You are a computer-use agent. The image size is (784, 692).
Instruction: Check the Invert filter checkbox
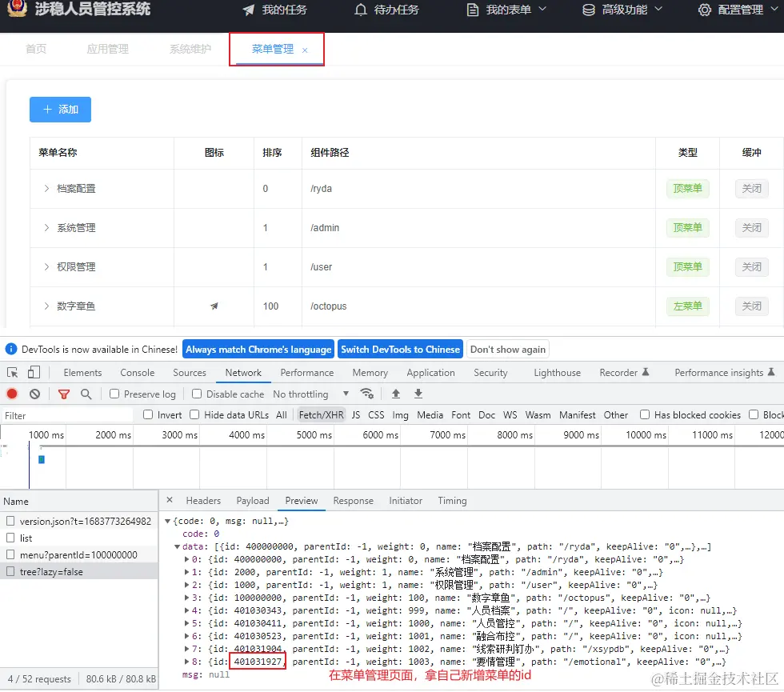tap(148, 414)
